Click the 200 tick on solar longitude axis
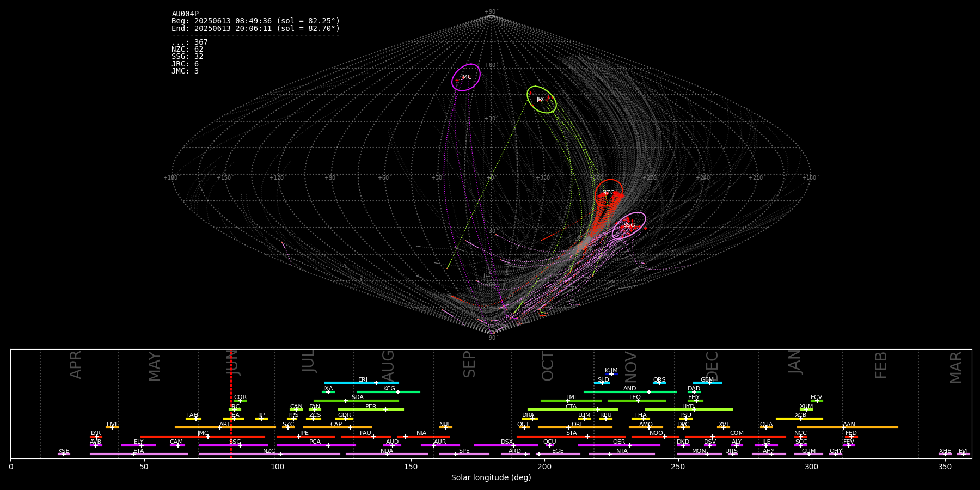The width and height of the screenshot is (980, 490). click(x=544, y=467)
